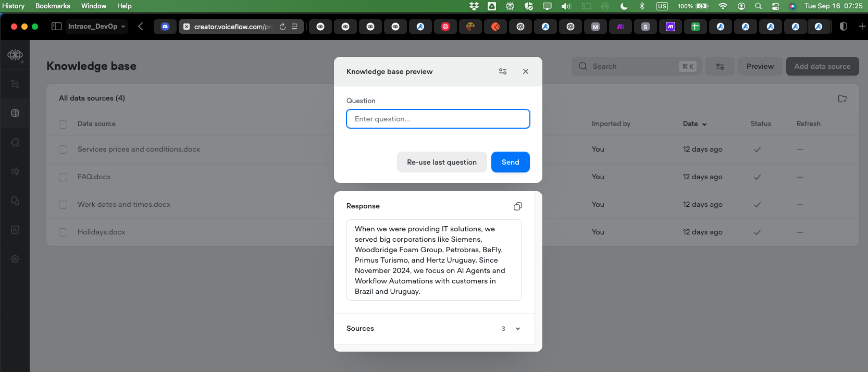Click the Imported by column header
Viewport: 868px width, 372px height.
click(611, 123)
